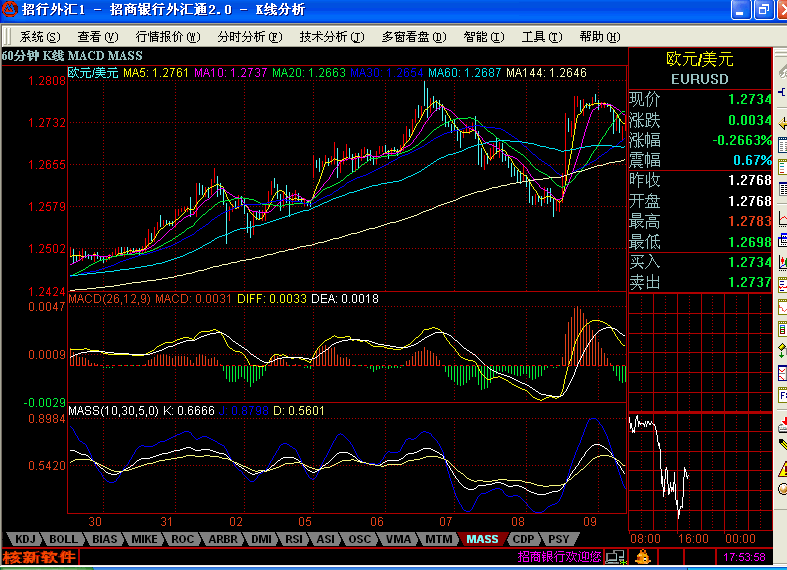
Task: Switch to the BIAS indicator tab
Action: click(x=104, y=539)
